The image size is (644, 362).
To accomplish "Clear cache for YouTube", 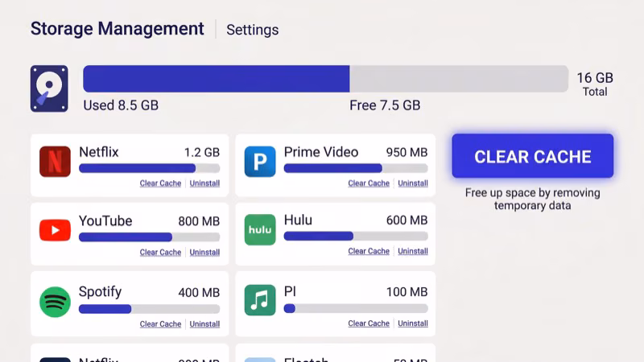I will click(160, 253).
